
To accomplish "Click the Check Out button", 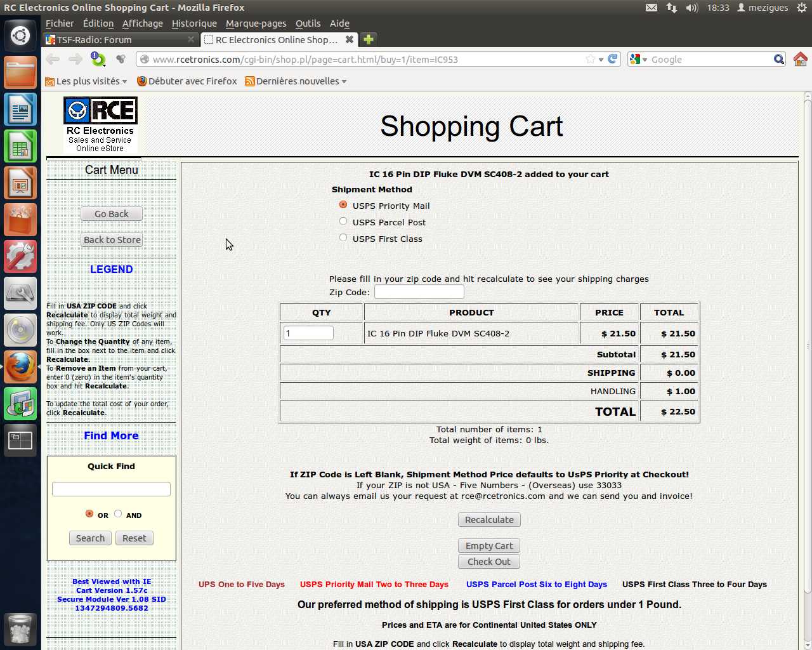I will (489, 562).
